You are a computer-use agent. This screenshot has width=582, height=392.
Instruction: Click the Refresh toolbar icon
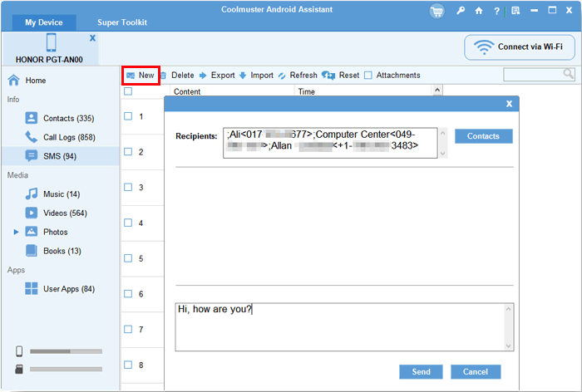283,76
